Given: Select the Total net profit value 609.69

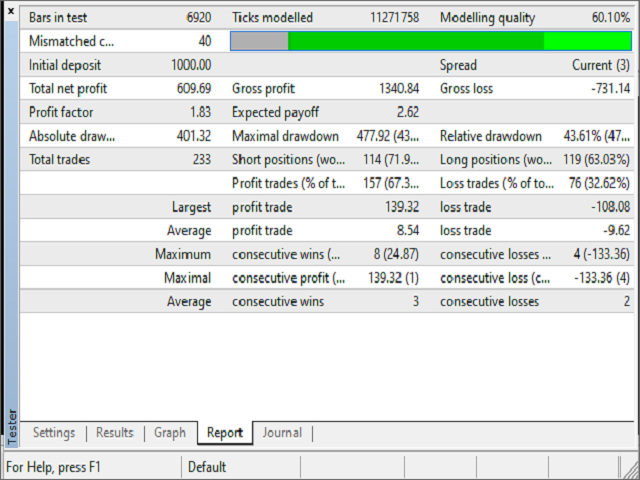Looking at the screenshot, I should (191, 88).
